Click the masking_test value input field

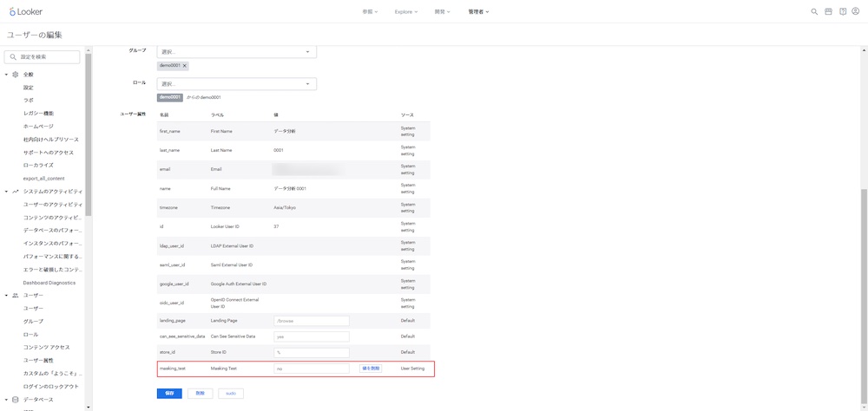tap(312, 369)
